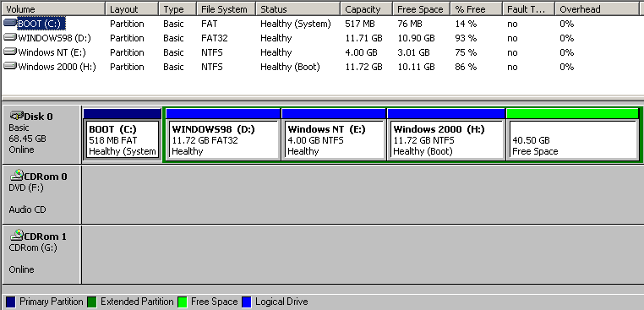Select the WINDOWS98 (D:) volume row
The width and height of the screenshot is (644, 310).
click(x=322, y=38)
